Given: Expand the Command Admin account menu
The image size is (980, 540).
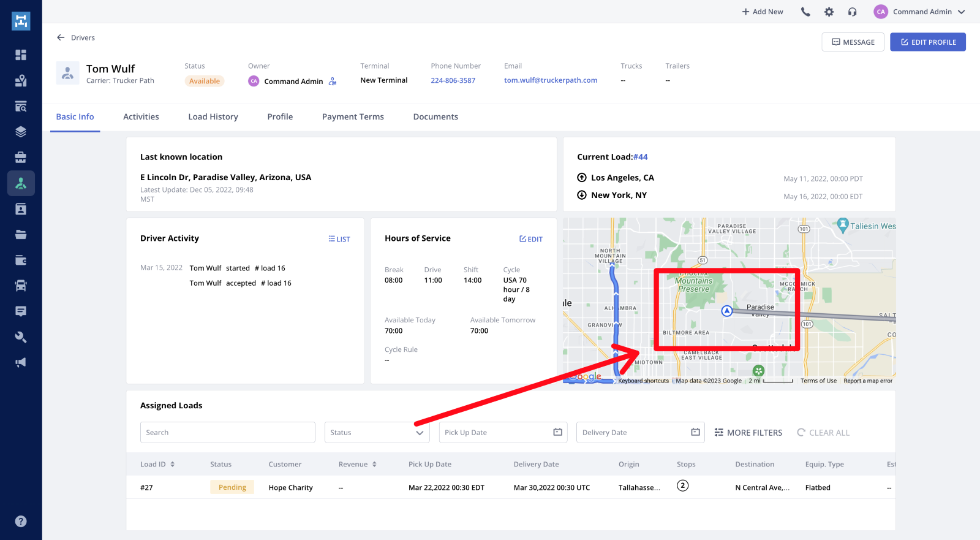Looking at the screenshot, I should (x=919, y=12).
